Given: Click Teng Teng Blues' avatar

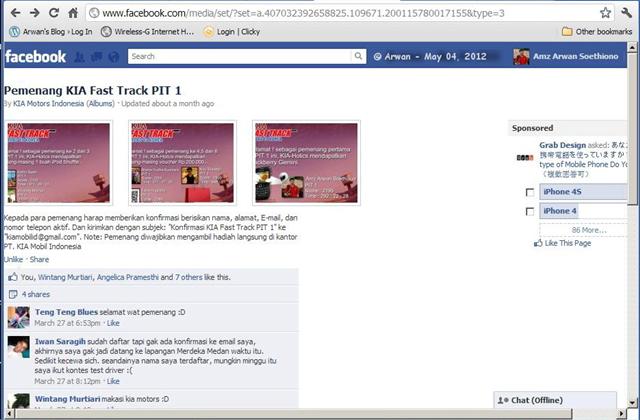Looking at the screenshot, I should pyautogui.click(x=19, y=317).
